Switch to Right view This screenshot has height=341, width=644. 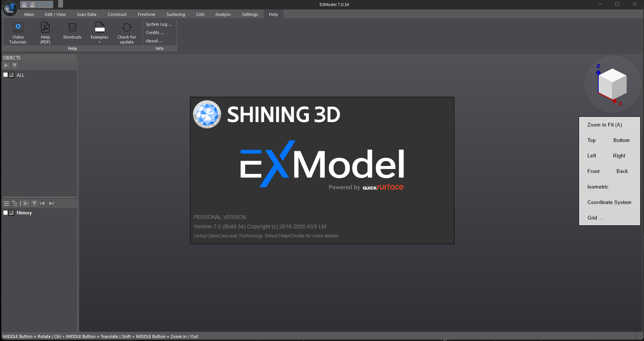[619, 156]
